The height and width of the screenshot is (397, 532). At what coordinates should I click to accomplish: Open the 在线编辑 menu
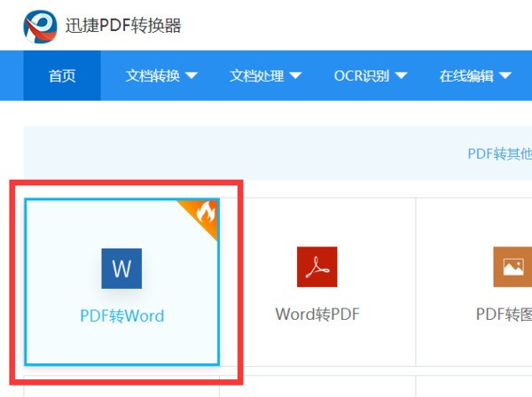pyautogui.click(x=466, y=75)
